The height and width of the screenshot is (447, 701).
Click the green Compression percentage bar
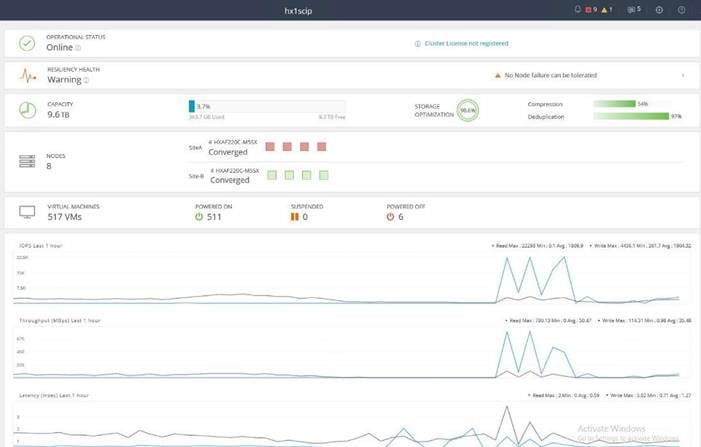click(x=614, y=104)
